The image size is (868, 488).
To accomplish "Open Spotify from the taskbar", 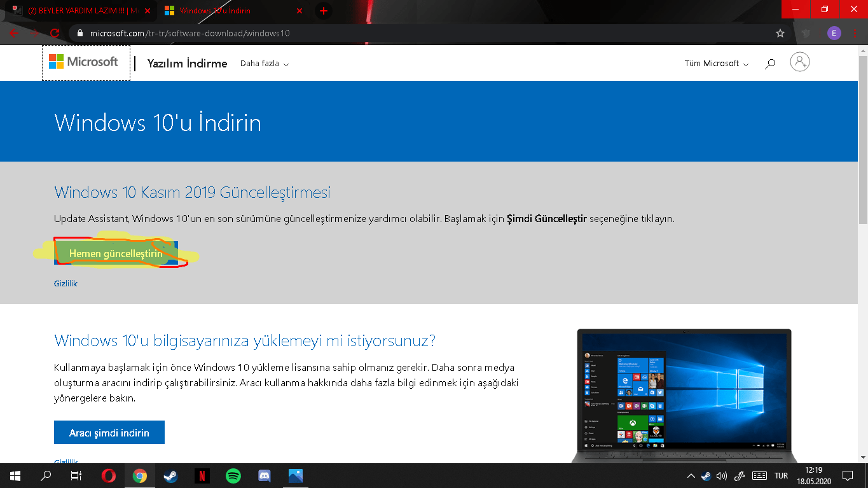I will (233, 476).
